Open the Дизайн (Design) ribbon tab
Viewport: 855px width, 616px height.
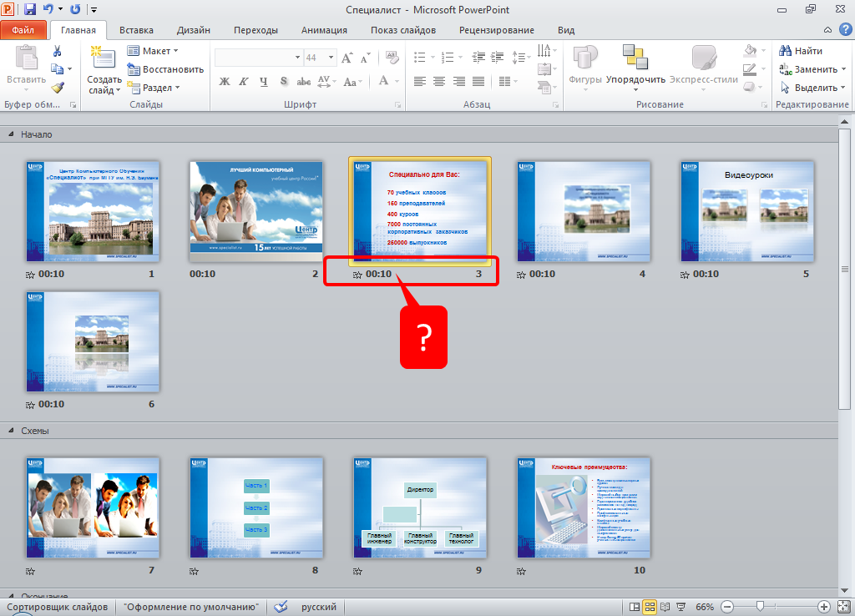[193, 30]
